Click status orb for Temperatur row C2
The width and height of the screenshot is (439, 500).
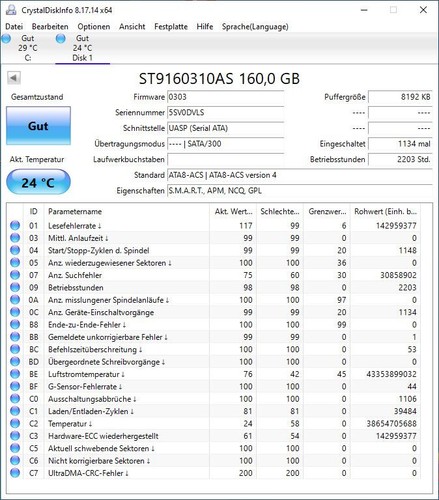click(x=15, y=423)
